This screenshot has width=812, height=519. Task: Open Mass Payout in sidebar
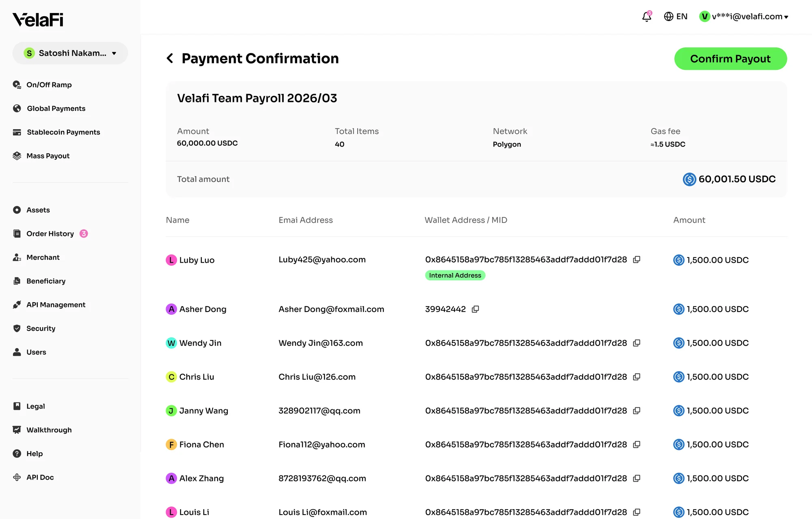click(x=48, y=156)
